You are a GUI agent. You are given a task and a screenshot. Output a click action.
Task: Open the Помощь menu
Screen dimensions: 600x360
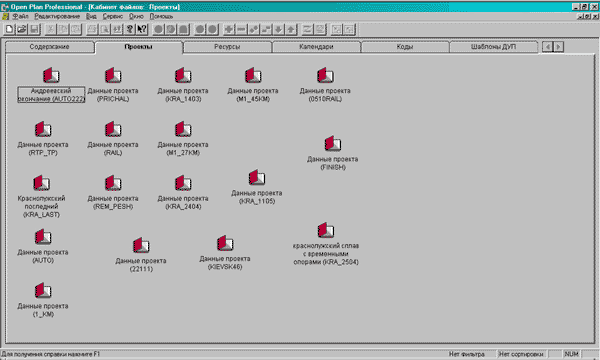(161, 16)
